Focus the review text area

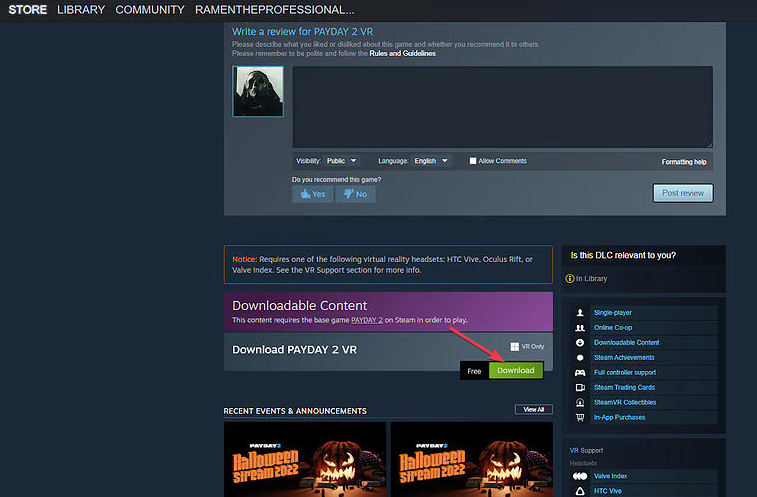(503, 107)
